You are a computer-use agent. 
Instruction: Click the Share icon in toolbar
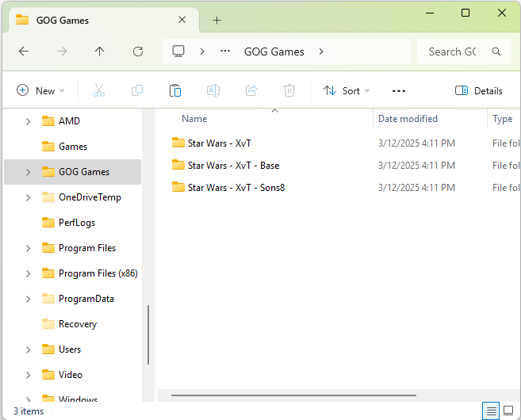tap(251, 91)
